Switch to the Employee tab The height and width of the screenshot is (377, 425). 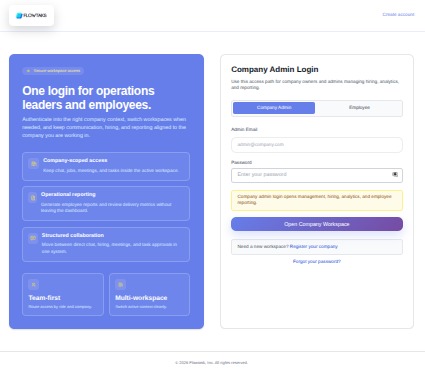(x=359, y=108)
